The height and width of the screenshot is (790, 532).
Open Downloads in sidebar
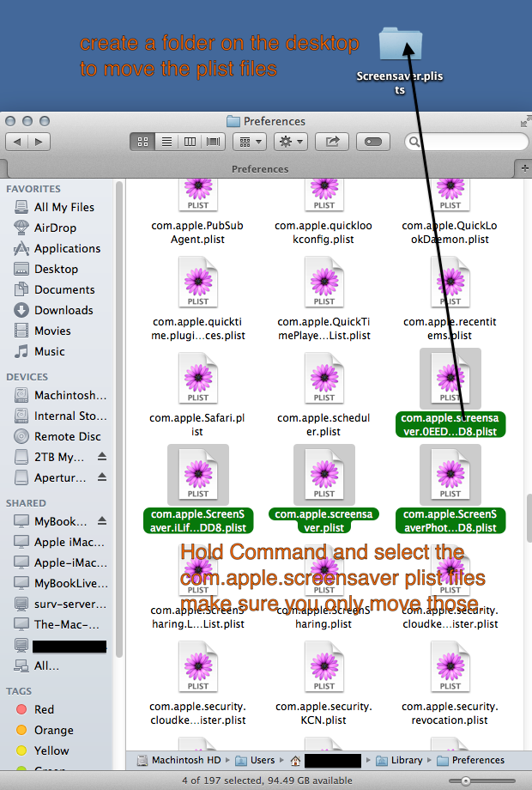click(53, 310)
